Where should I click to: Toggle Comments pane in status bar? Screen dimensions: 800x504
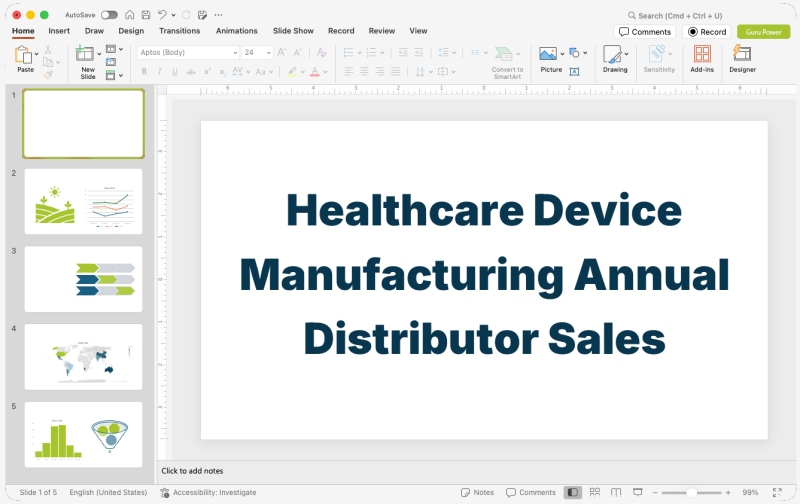point(531,492)
